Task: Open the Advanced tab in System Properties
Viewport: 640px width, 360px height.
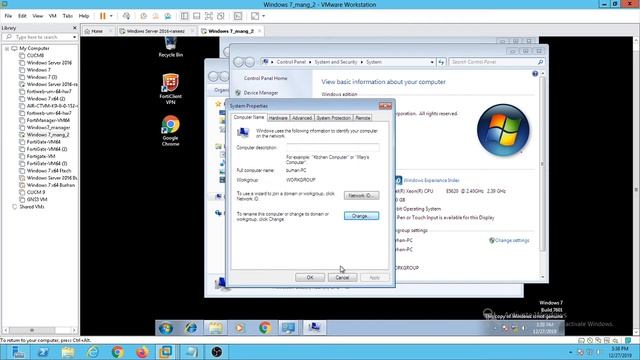Action: click(x=302, y=118)
